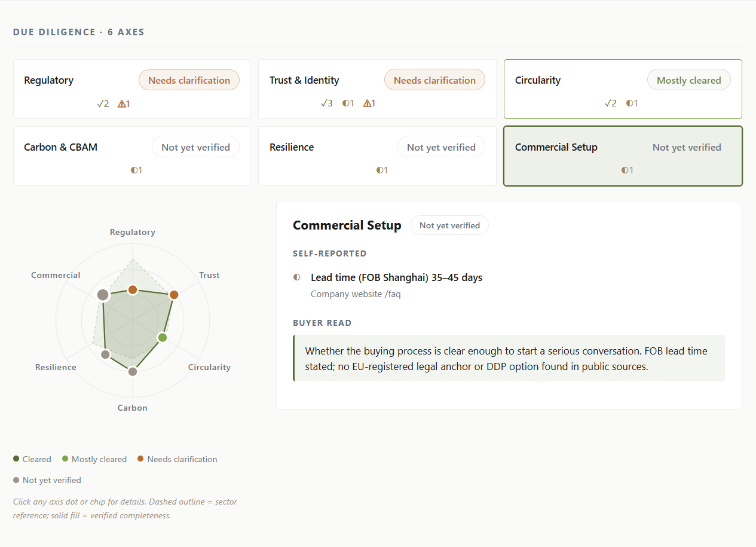Viewport: 756px width, 547px height.
Task: Click the Needs clarification legend dot
Action: click(140, 459)
